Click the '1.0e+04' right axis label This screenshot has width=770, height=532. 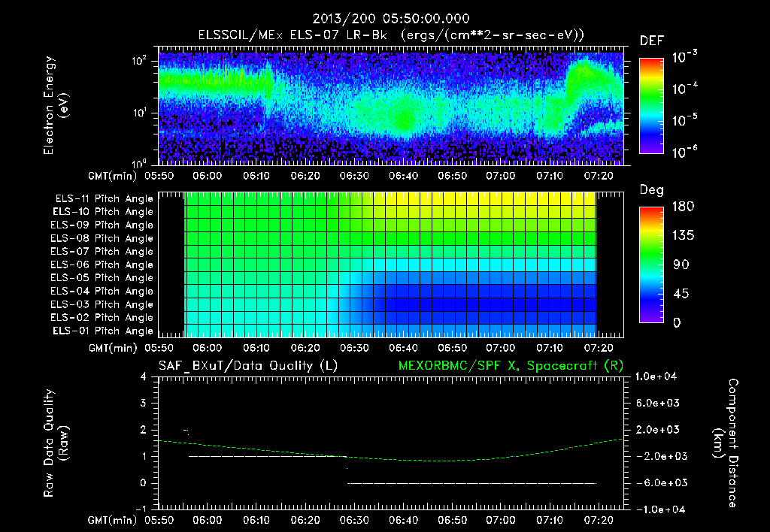pyautogui.click(x=656, y=376)
